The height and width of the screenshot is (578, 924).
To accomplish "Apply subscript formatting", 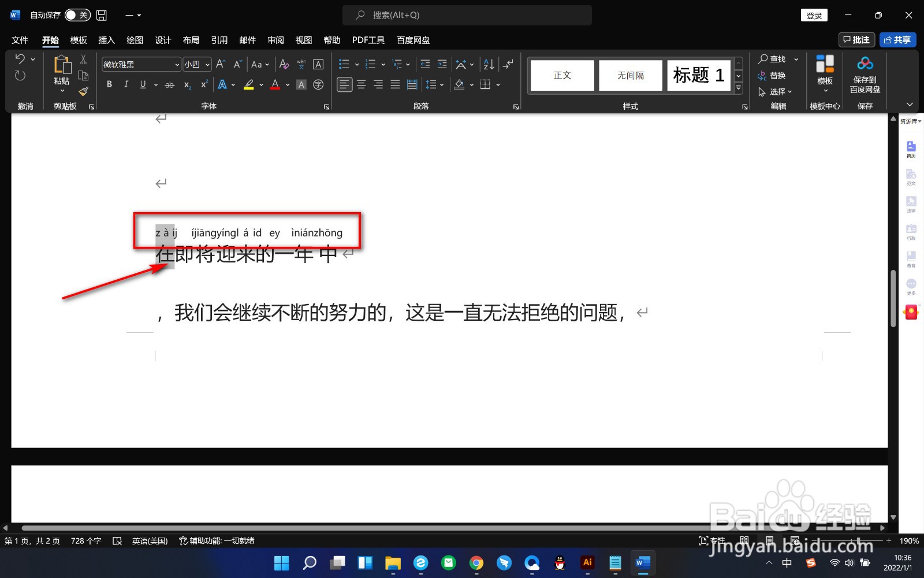I will [188, 84].
